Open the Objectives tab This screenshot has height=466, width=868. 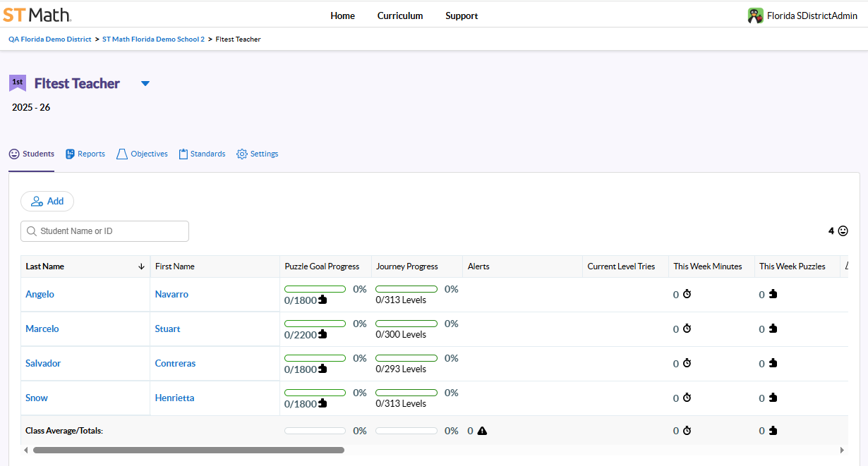(142, 154)
